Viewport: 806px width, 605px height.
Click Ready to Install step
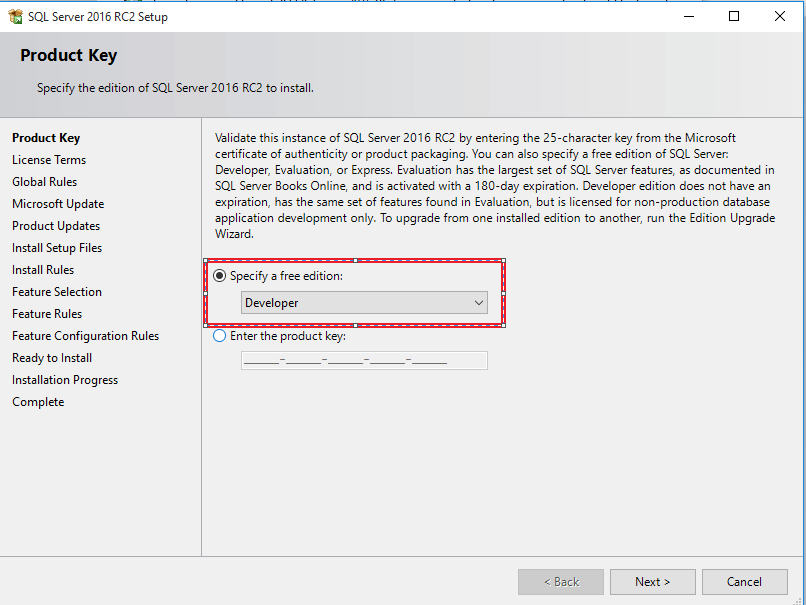[52, 358]
